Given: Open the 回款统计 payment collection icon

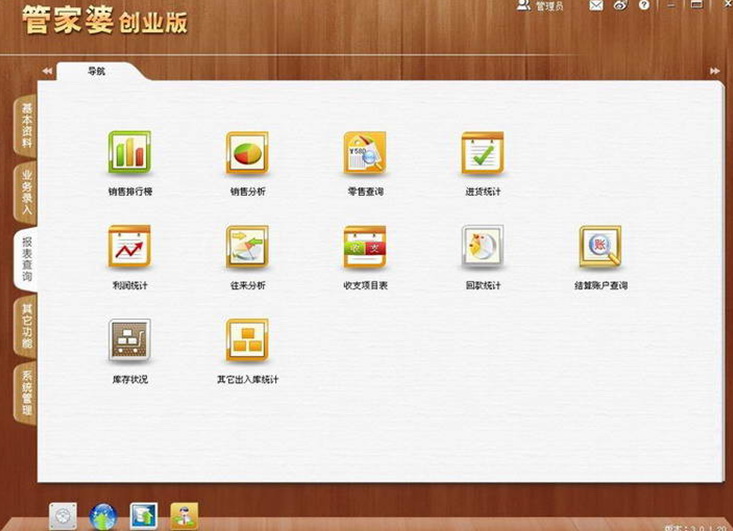Looking at the screenshot, I should [483, 246].
